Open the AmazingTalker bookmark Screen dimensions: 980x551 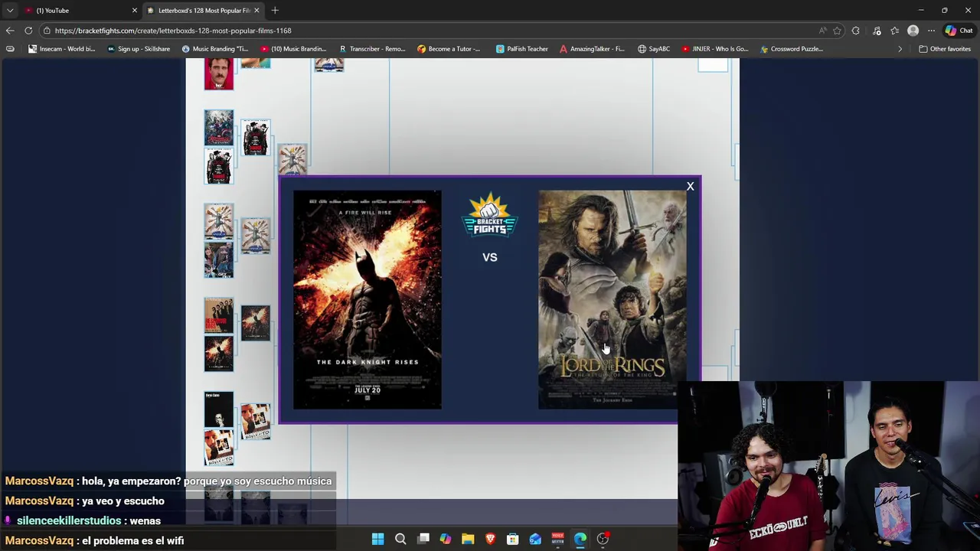tap(592, 49)
